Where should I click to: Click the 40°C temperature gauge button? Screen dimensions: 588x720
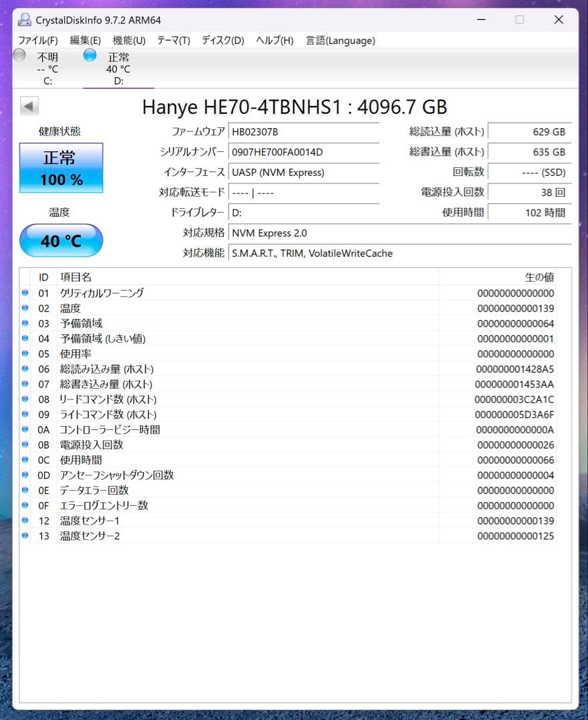[x=61, y=241]
